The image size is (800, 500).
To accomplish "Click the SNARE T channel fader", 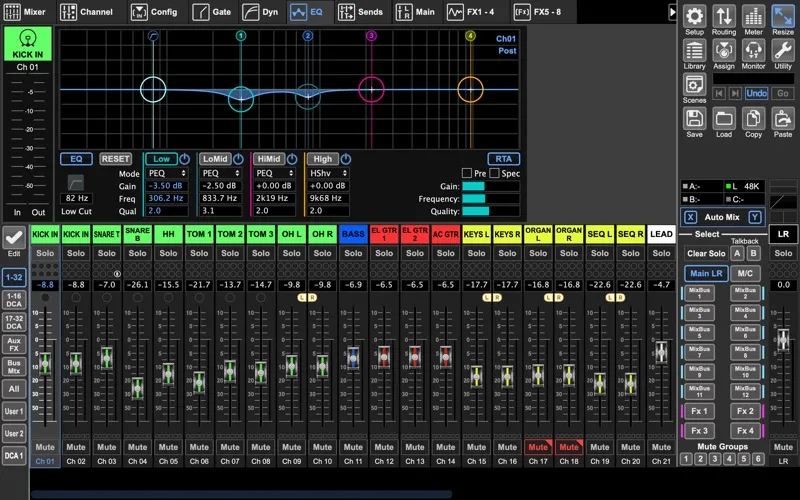I will (107, 358).
